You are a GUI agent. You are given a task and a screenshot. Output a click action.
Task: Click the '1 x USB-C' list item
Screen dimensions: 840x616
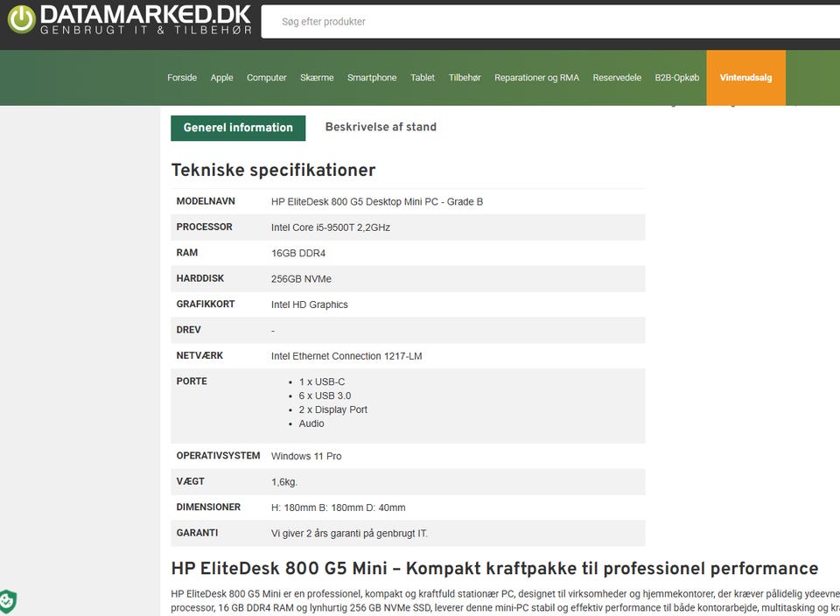tap(321, 381)
